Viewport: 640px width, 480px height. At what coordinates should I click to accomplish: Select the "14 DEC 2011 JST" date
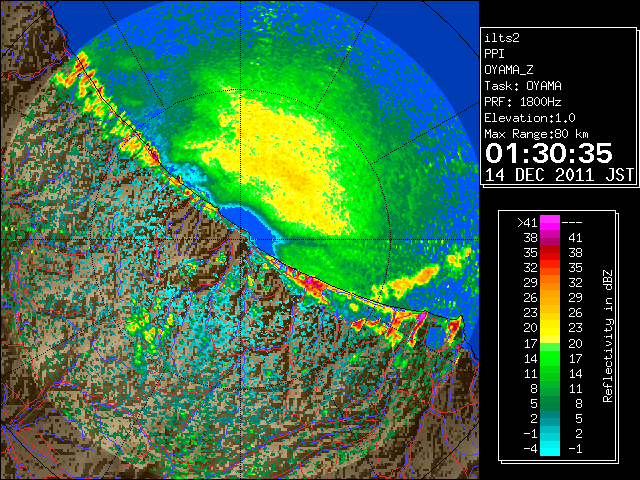coord(559,175)
